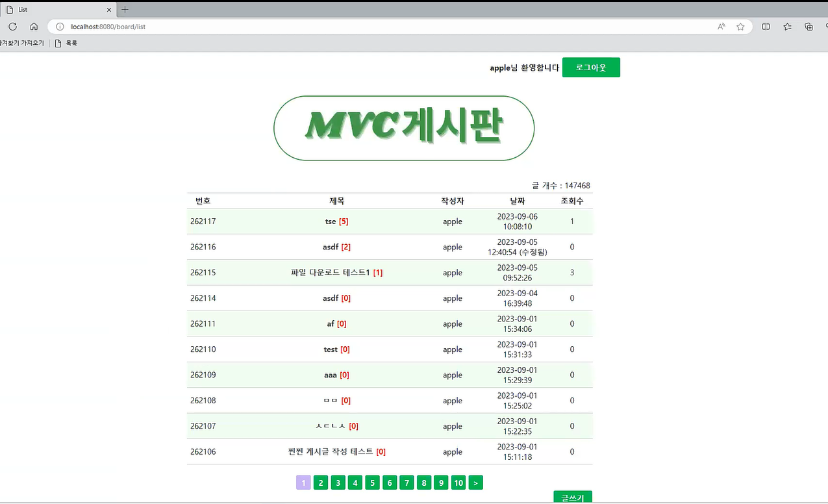Close the List tab
The height and width of the screenshot is (504, 828).
tap(109, 10)
